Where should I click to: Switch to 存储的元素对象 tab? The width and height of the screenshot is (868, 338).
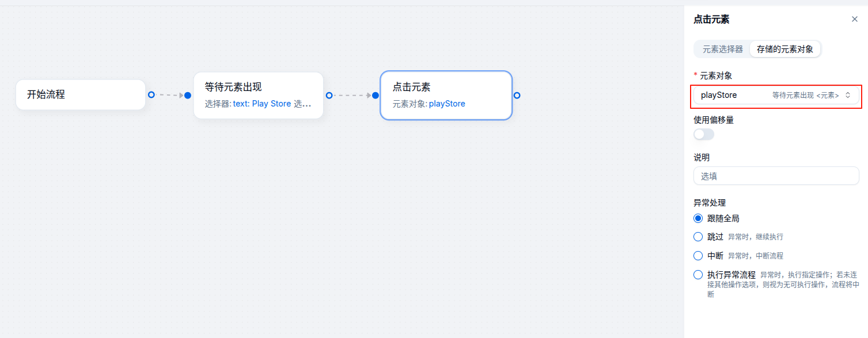pos(784,50)
